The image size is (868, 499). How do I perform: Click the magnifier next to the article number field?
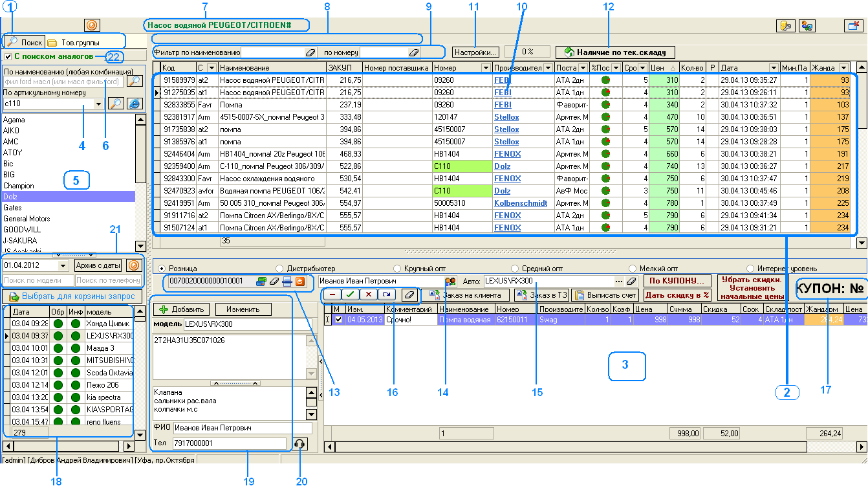(x=115, y=104)
